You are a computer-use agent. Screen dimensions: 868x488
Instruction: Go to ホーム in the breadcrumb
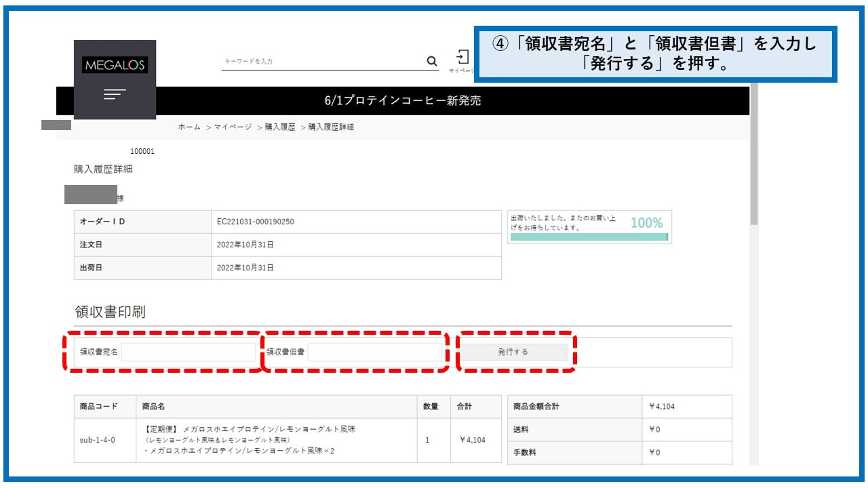(189, 127)
